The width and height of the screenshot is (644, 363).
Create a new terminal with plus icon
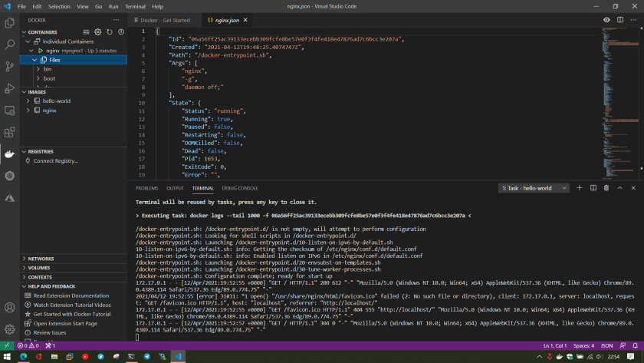pos(580,188)
